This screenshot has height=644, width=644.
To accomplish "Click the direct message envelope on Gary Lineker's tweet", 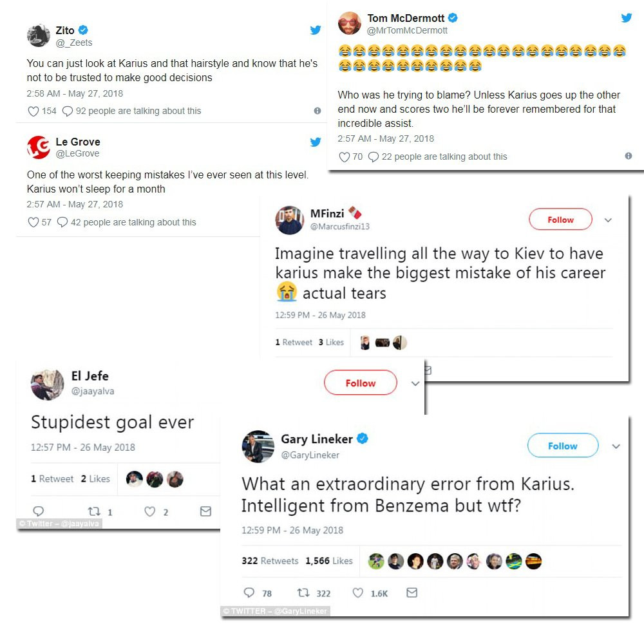I will pos(412,592).
